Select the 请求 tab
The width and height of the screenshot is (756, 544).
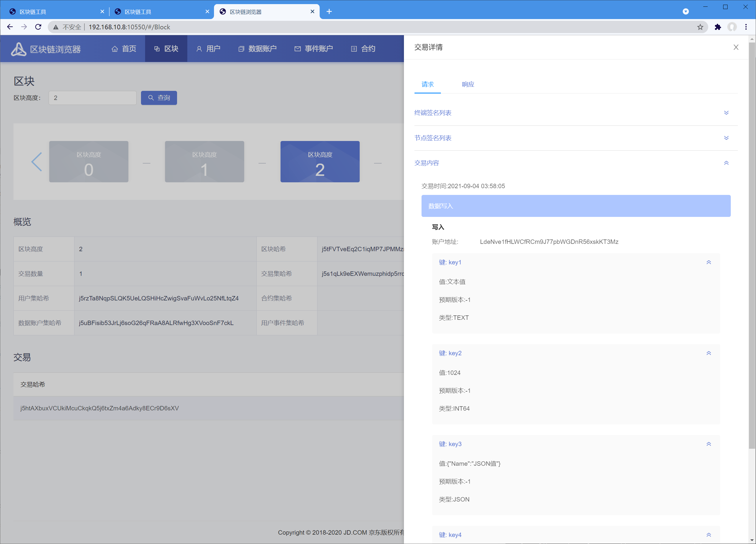pos(427,84)
